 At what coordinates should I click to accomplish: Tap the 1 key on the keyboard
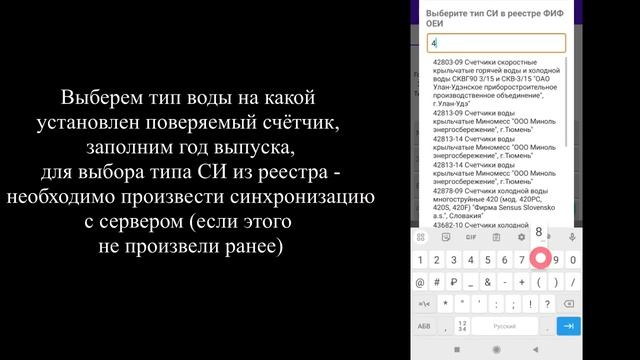pos(420,260)
